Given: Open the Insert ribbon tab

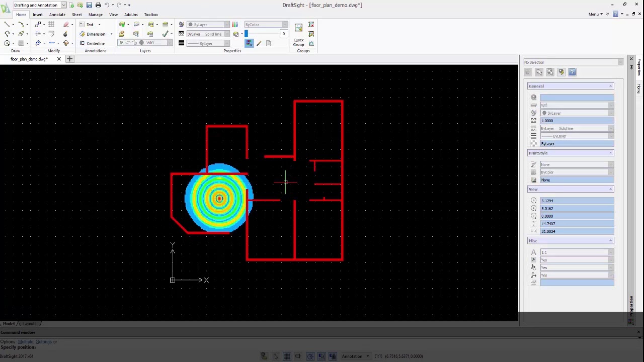Looking at the screenshot, I should click(x=38, y=15).
